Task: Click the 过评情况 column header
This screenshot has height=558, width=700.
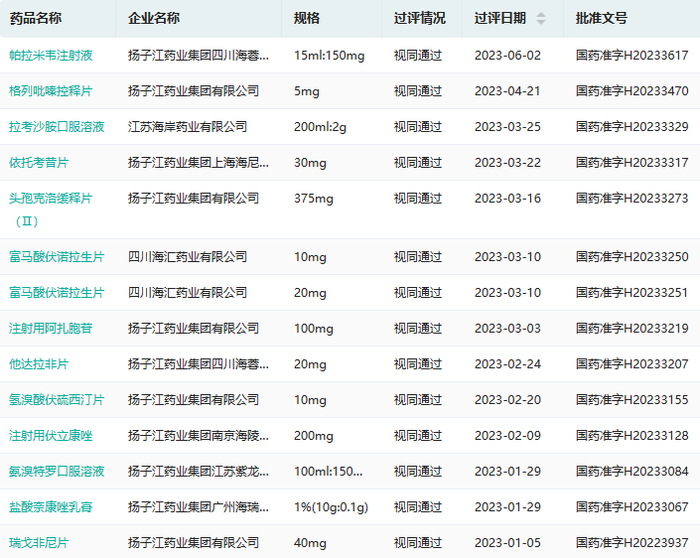Action: pyautogui.click(x=420, y=18)
